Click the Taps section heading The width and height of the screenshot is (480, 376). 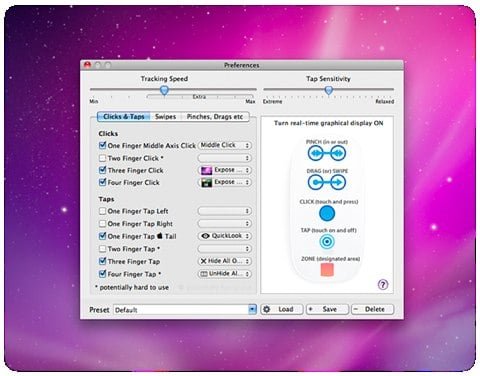pyautogui.click(x=106, y=199)
